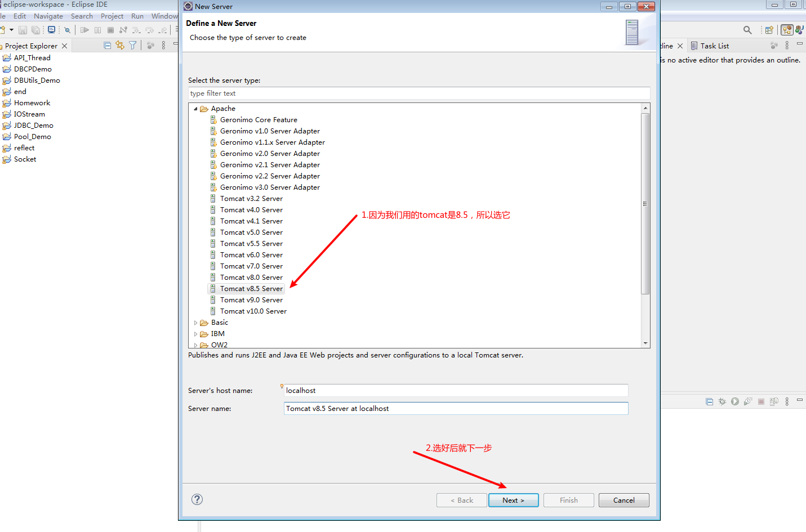
Task: Close the Outline tab
Action: pyautogui.click(x=680, y=46)
